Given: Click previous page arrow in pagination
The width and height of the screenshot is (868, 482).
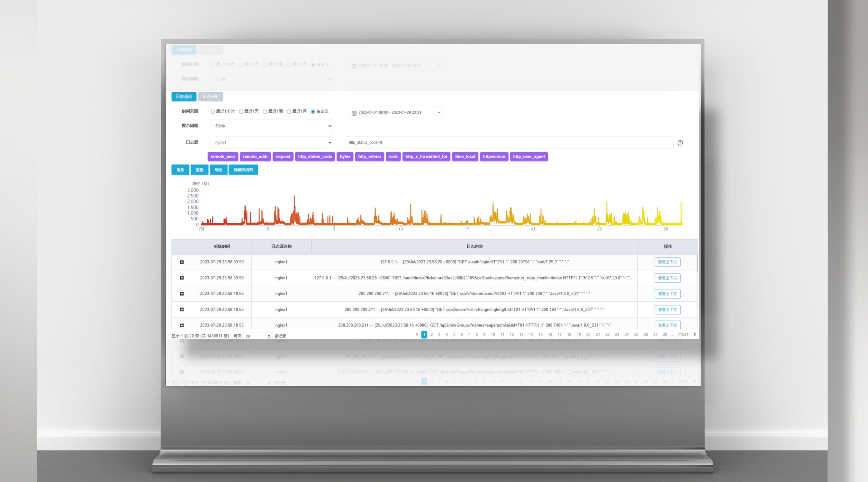Looking at the screenshot, I should [x=416, y=335].
